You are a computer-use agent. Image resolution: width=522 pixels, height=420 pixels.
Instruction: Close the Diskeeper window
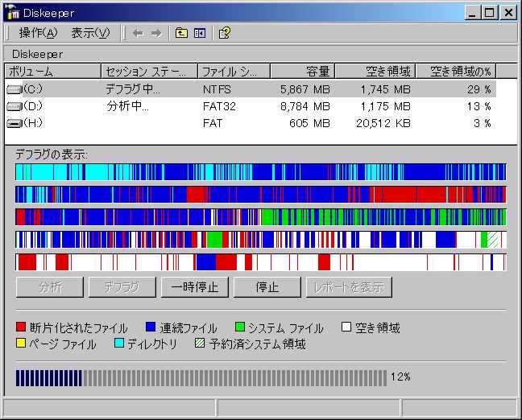[x=508, y=13]
